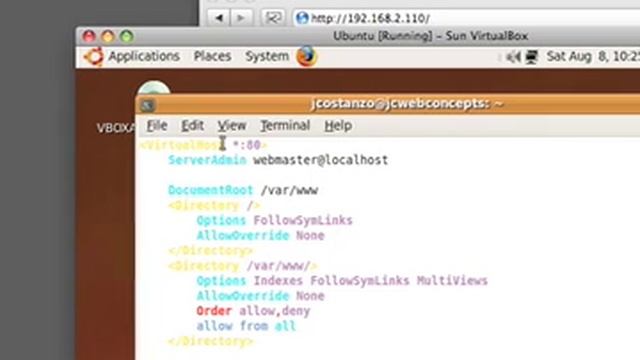Click the network monitor icon in panel

coord(531,57)
